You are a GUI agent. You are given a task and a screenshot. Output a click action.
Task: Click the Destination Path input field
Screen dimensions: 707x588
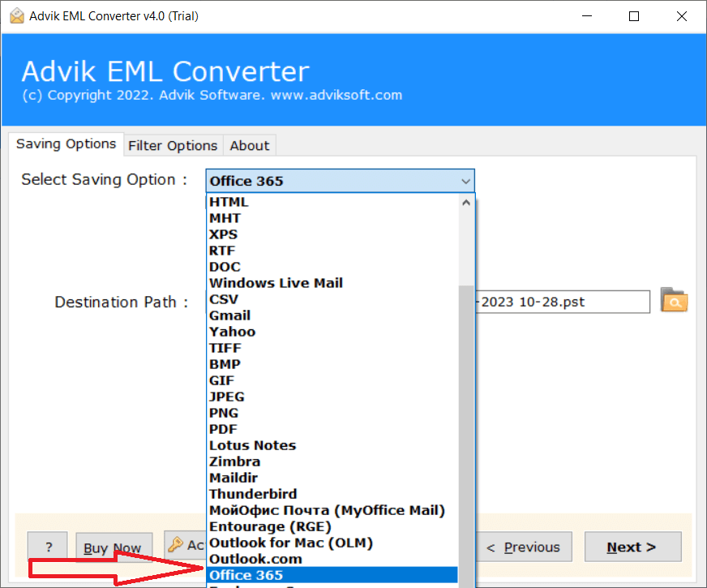[563, 302]
